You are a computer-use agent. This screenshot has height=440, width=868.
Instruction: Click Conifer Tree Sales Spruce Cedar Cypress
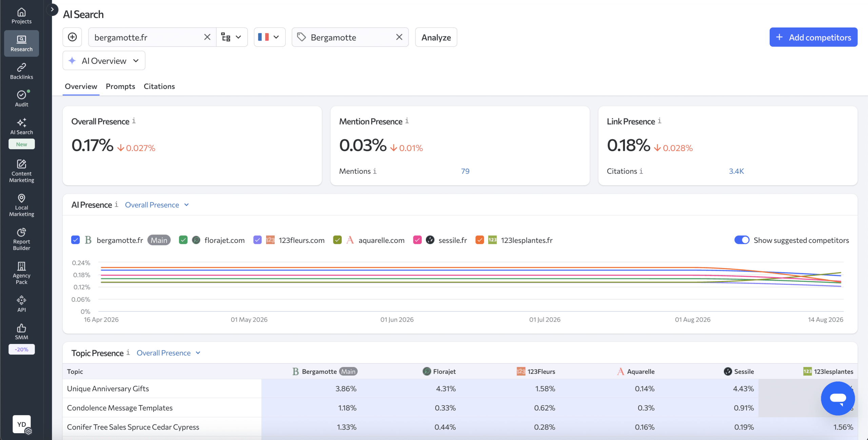point(133,427)
